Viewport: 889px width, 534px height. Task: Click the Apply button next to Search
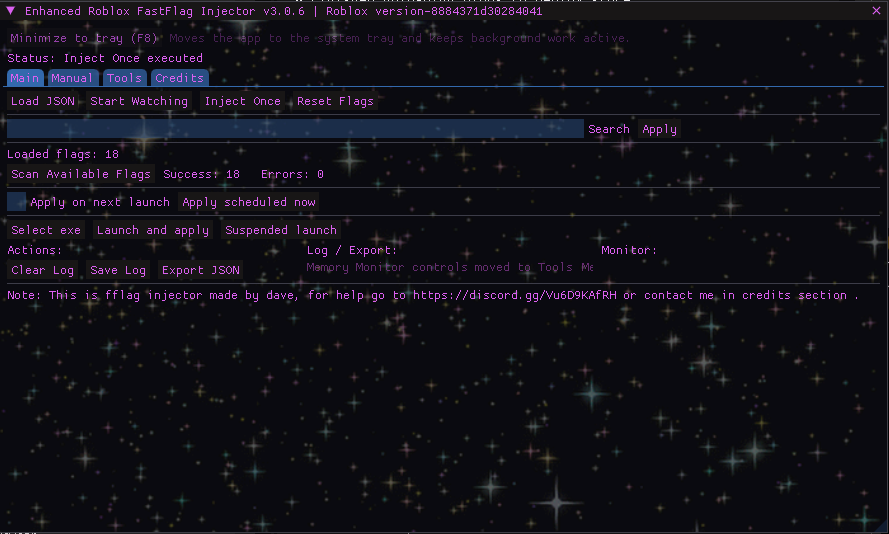659,129
